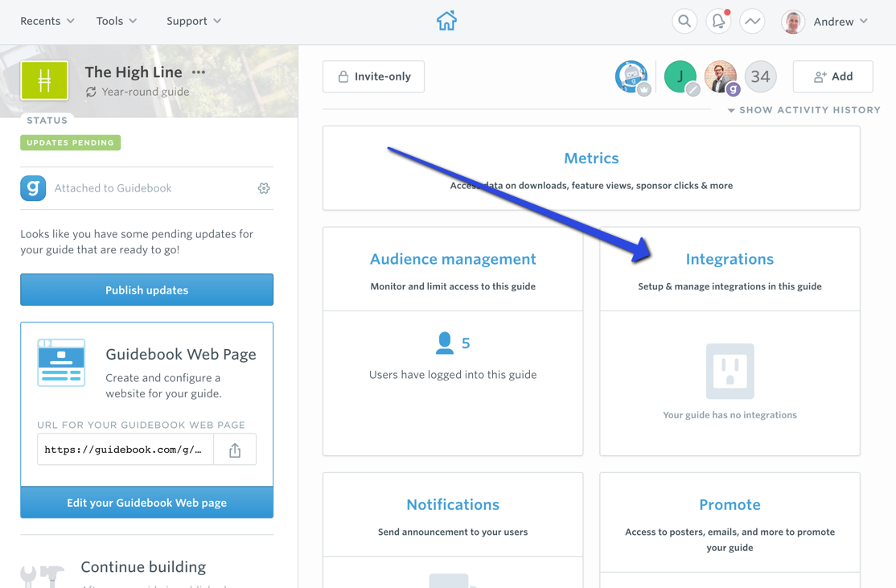Click the power outlet integrations icon
Image resolution: width=896 pixels, height=588 pixels.
730,371
